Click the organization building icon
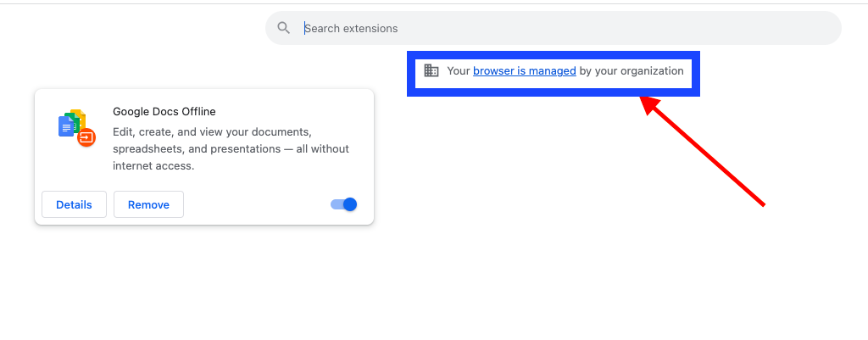 click(431, 70)
